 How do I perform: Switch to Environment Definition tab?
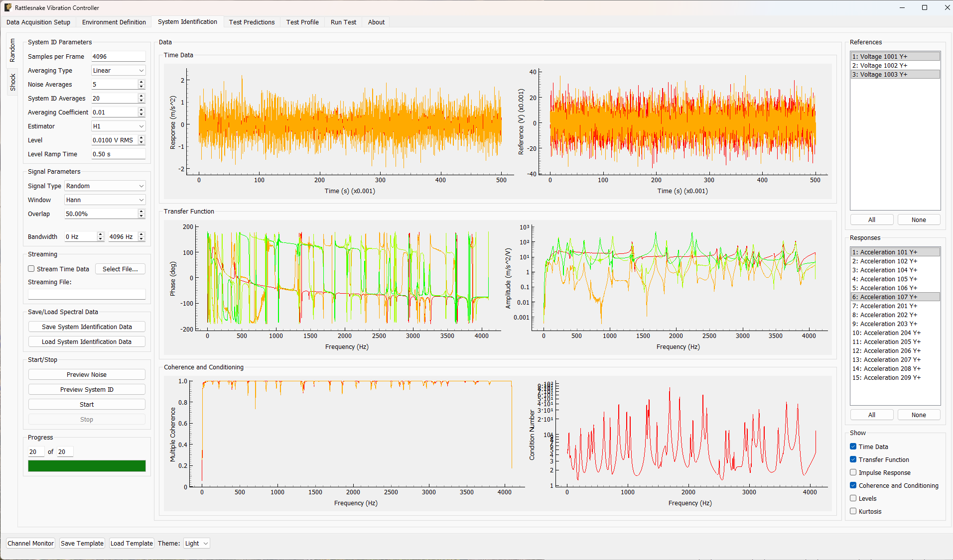[114, 22]
